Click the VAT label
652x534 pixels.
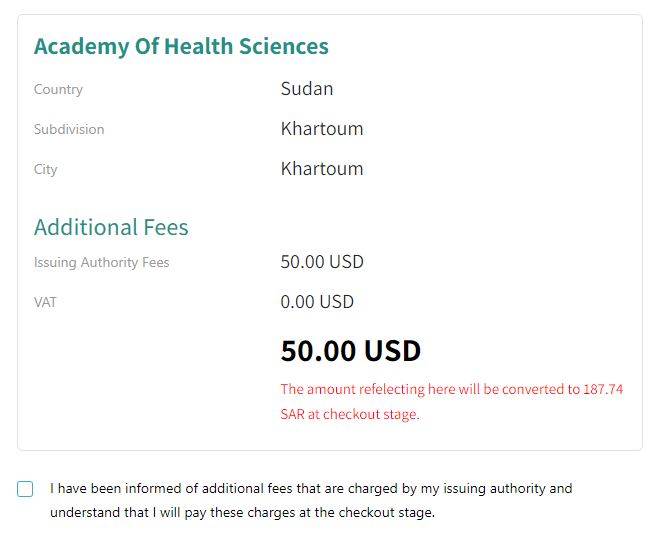[x=46, y=302]
